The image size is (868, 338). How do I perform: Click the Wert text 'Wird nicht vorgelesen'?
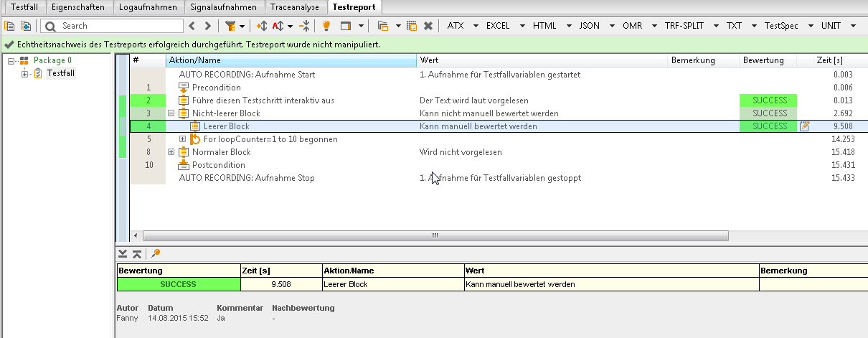pyautogui.click(x=461, y=152)
